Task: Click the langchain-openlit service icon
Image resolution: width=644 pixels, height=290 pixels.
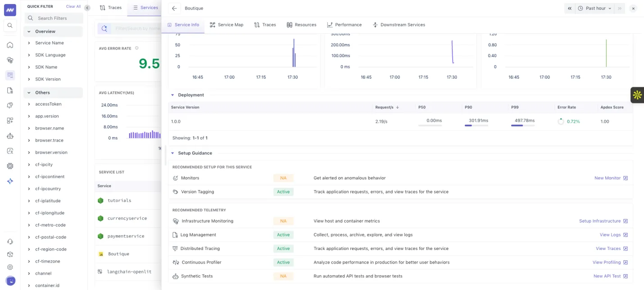Action: tap(100, 272)
